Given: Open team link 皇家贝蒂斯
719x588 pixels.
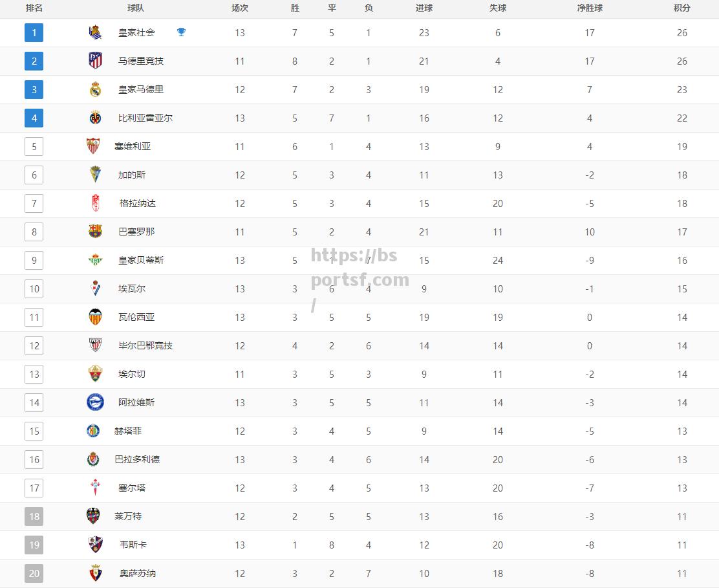Looking at the screenshot, I should click(x=141, y=260).
